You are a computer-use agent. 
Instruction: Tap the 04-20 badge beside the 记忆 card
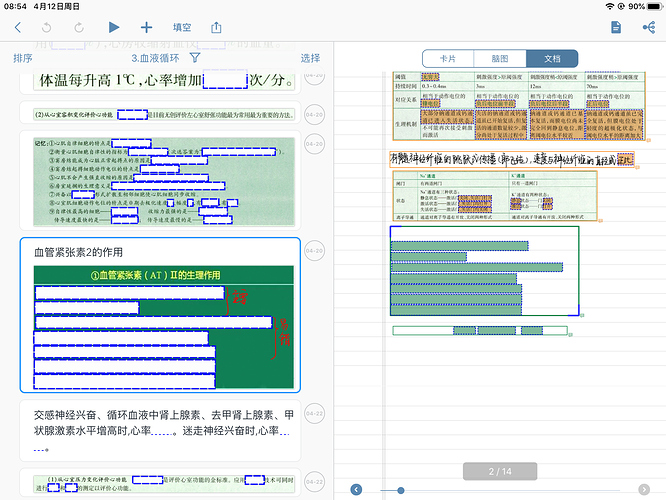(x=314, y=144)
